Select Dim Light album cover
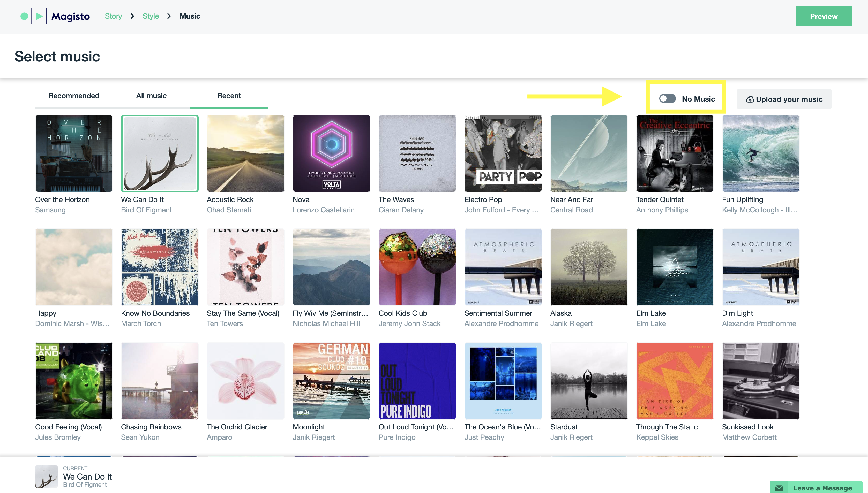 pos(761,267)
